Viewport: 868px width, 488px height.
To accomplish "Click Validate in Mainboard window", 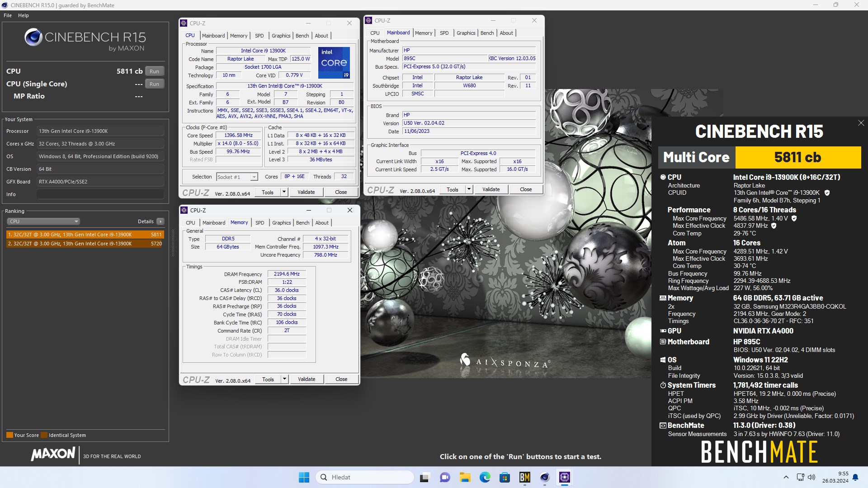I will [491, 189].
